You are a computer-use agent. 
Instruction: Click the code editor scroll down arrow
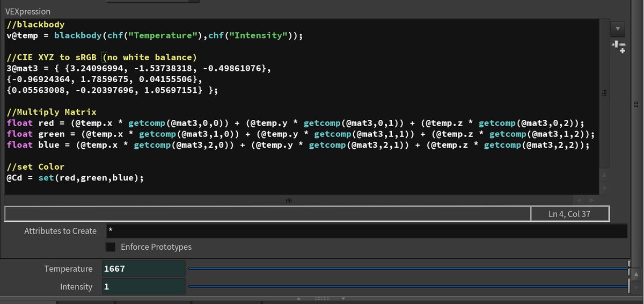[605, 188]
